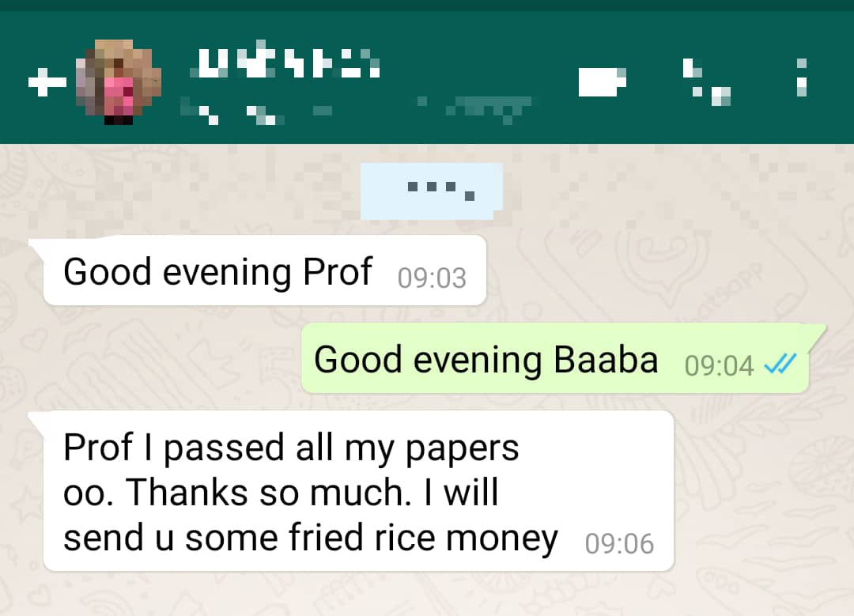
Task: Open contact info via the blurred name
Action: [x=285, y=62]
